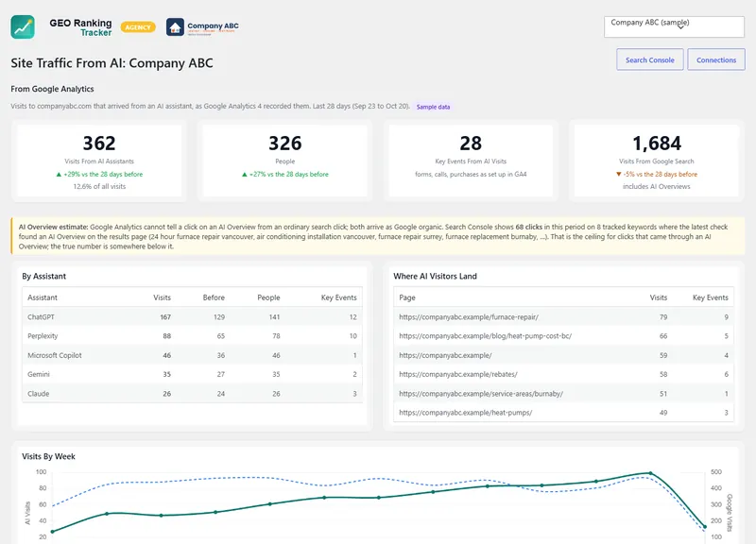Click the Visits By Week heading
This screenshot has width=756, height=544.
49,456
